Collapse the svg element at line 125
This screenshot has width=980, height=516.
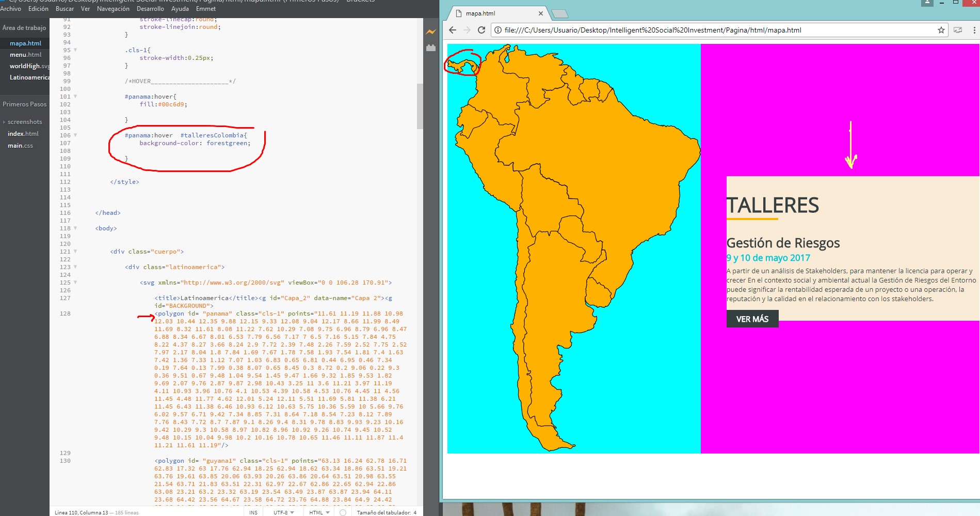(75, 283)
